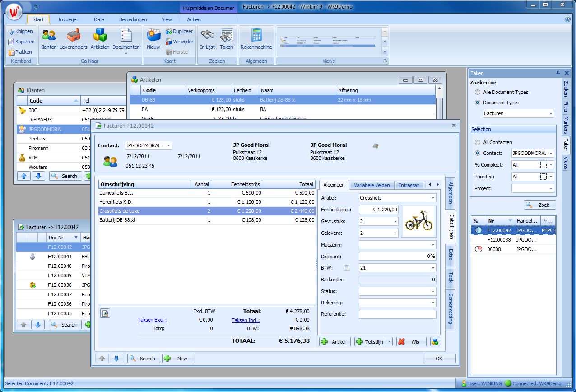The height and width of the screenshot is (392, 576).
Task: Open Artikelen from the ribbon
Action: (100, 39)
